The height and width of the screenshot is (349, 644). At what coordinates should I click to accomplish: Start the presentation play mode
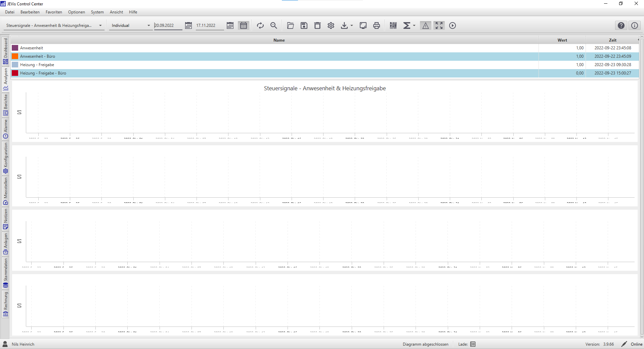coord(452,25)
